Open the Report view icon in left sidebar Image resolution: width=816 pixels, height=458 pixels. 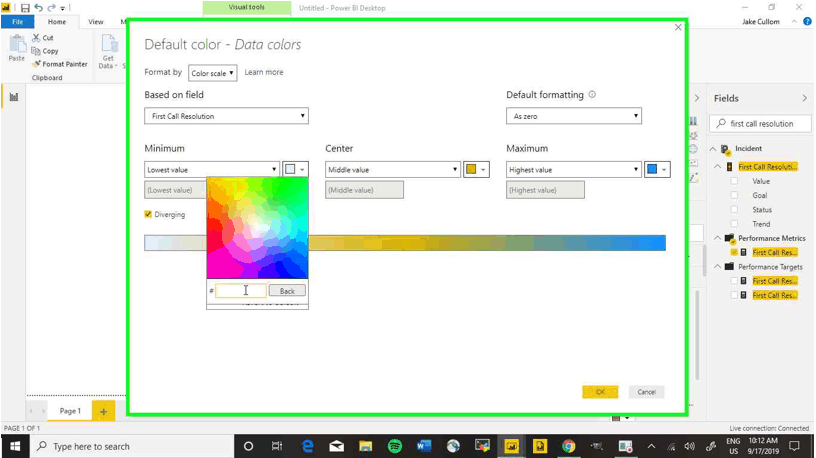(14, 97)
